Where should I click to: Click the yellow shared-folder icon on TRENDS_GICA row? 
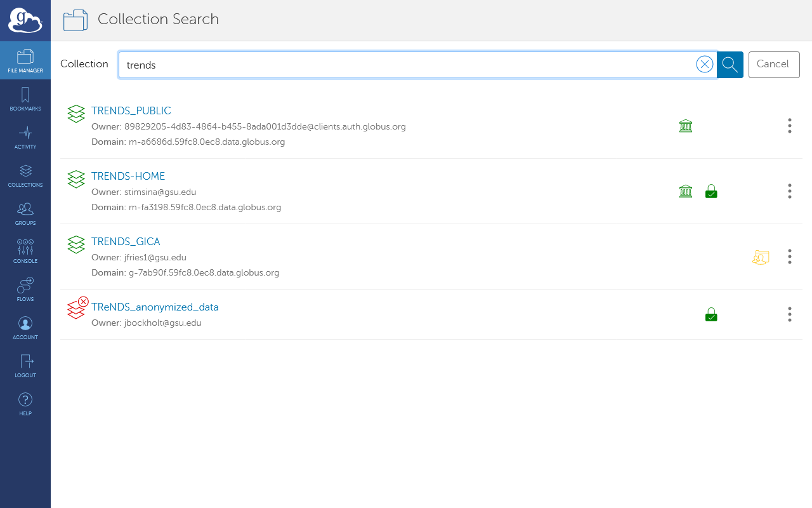[x=761, y=257]
